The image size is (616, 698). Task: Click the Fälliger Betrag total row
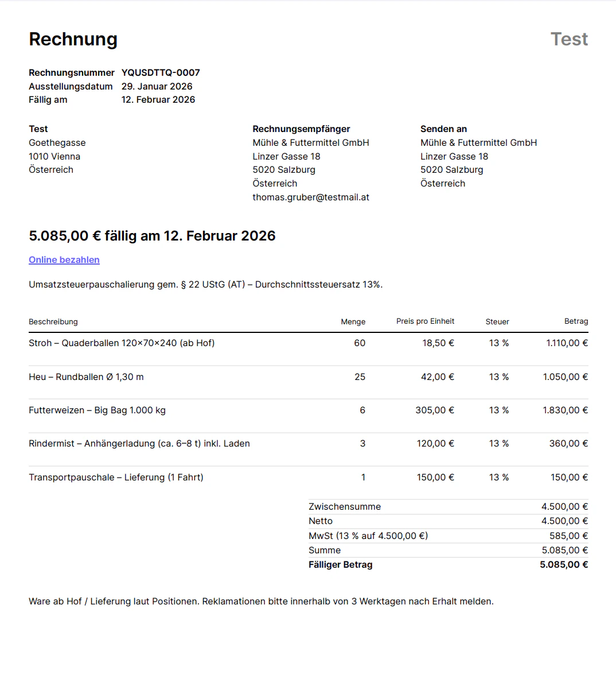[x=340, y=564]
